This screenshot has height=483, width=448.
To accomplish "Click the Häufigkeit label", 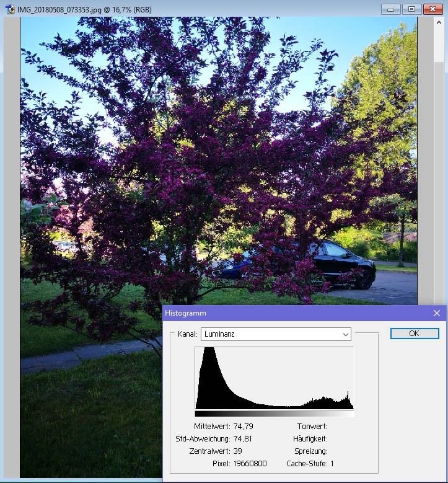I will click(310, 438).
